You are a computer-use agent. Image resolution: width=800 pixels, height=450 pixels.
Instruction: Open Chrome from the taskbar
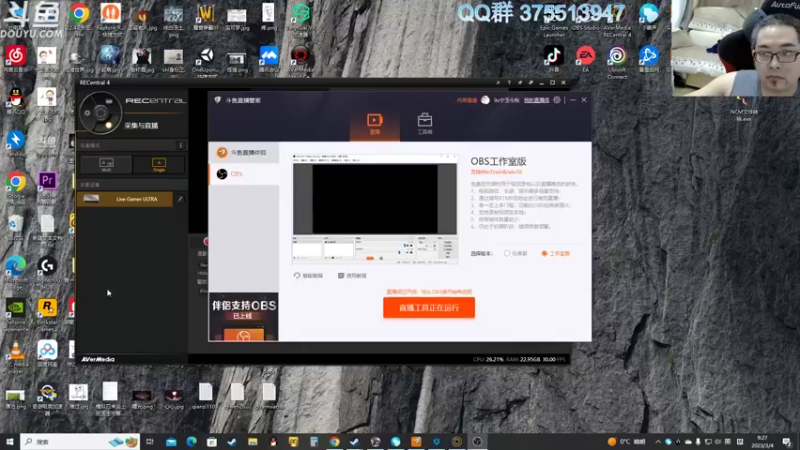point(334,442)
